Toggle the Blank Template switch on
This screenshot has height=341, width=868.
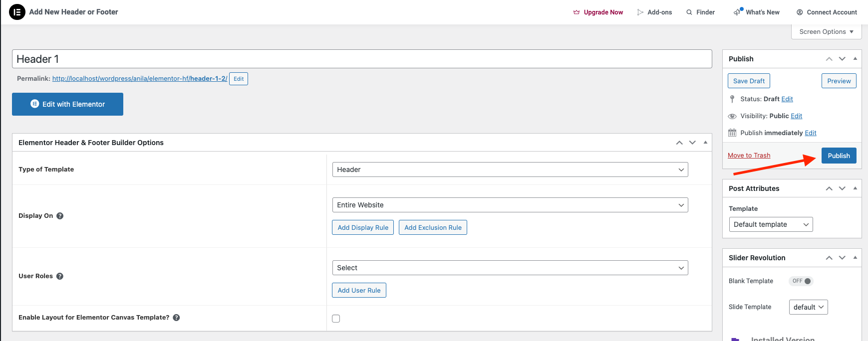point(801,281)
